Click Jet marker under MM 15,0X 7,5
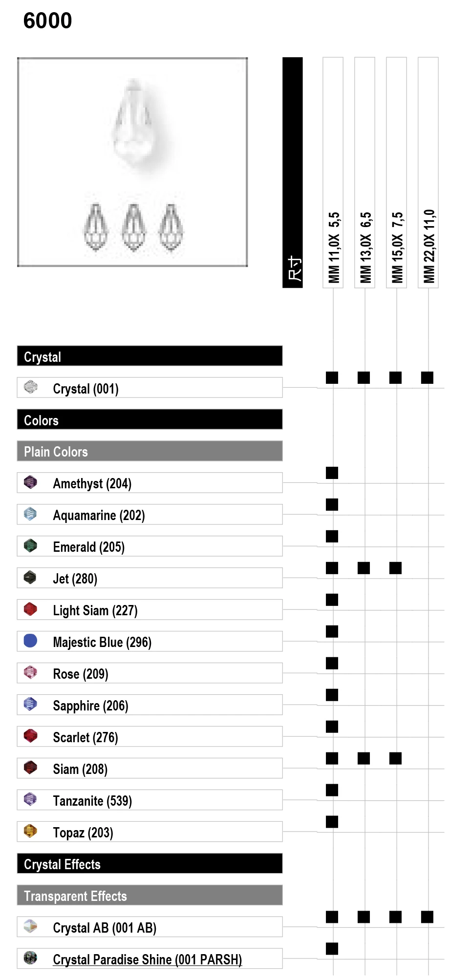 click(395, 568)
